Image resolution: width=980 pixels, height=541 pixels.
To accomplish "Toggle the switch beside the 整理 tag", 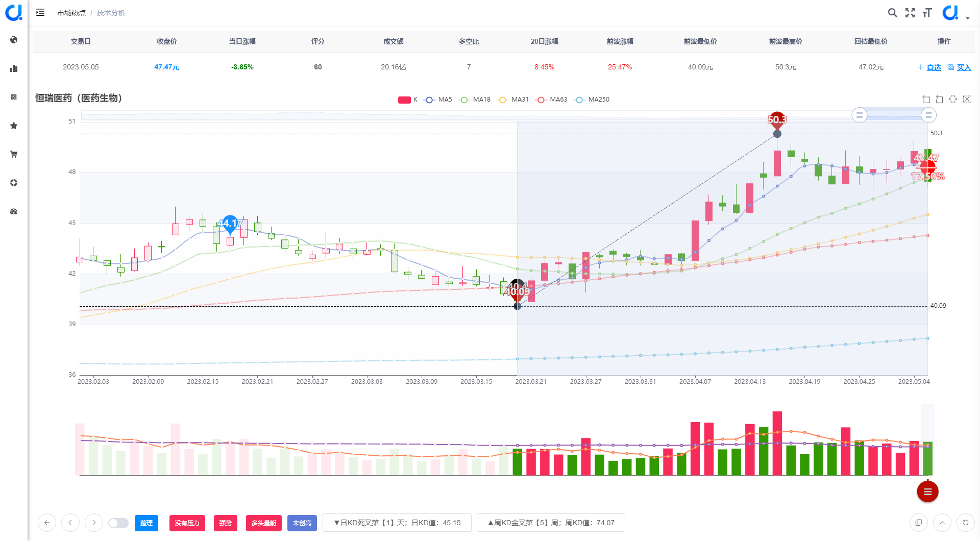I will click(x=118, y=523).
